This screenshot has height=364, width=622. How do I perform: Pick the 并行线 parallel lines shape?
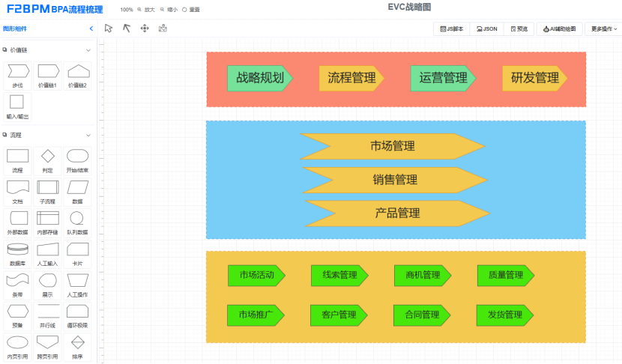[48, 315]
